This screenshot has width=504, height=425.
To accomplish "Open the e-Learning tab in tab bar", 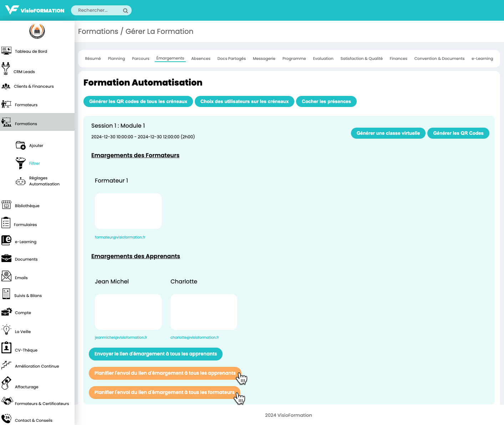I will pyautogui.click(x=482, y=58).
